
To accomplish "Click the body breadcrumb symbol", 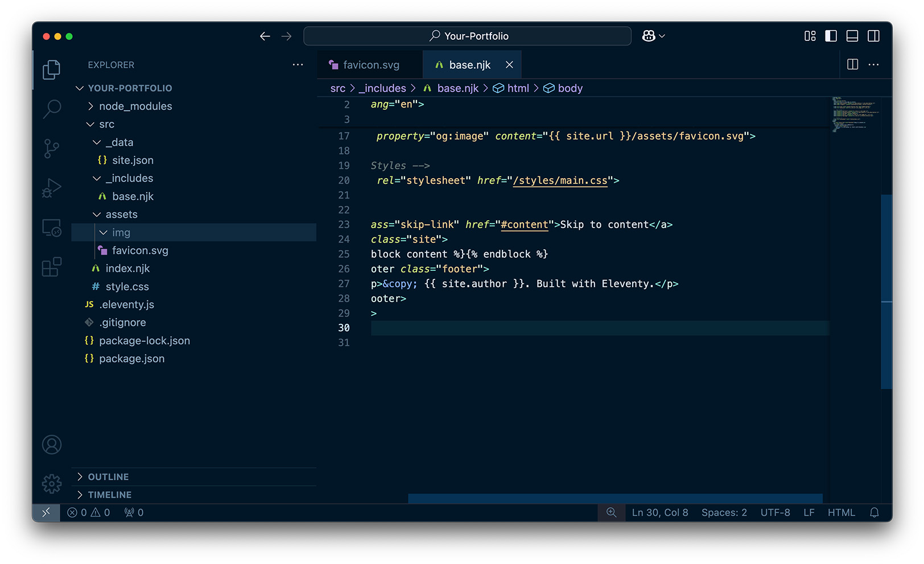I will (x=563, y=88).
